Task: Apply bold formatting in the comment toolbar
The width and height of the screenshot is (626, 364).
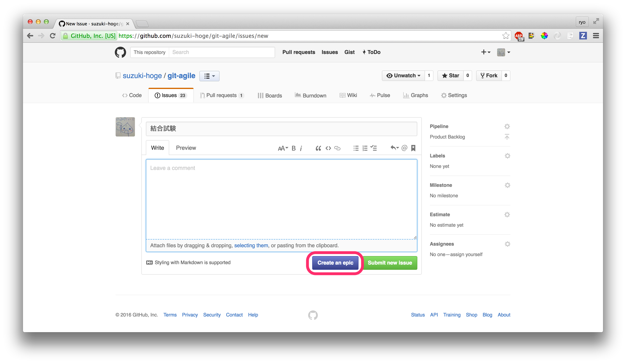Action: [x=293, y=148]
